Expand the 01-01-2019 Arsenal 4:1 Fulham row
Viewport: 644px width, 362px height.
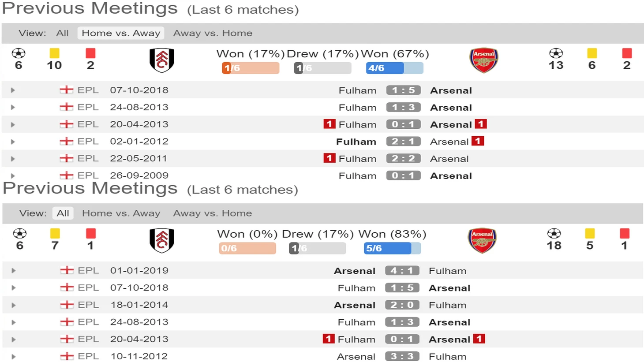[x=13, y=270]
